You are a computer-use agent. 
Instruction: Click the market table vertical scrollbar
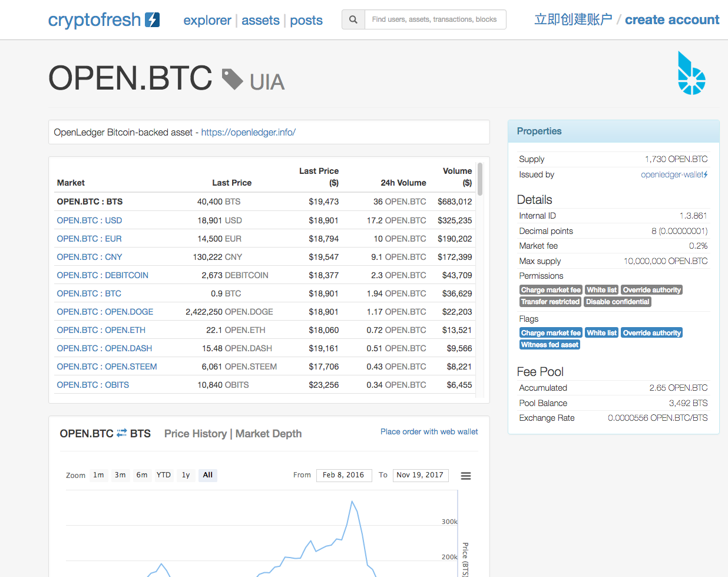point(481,179)
